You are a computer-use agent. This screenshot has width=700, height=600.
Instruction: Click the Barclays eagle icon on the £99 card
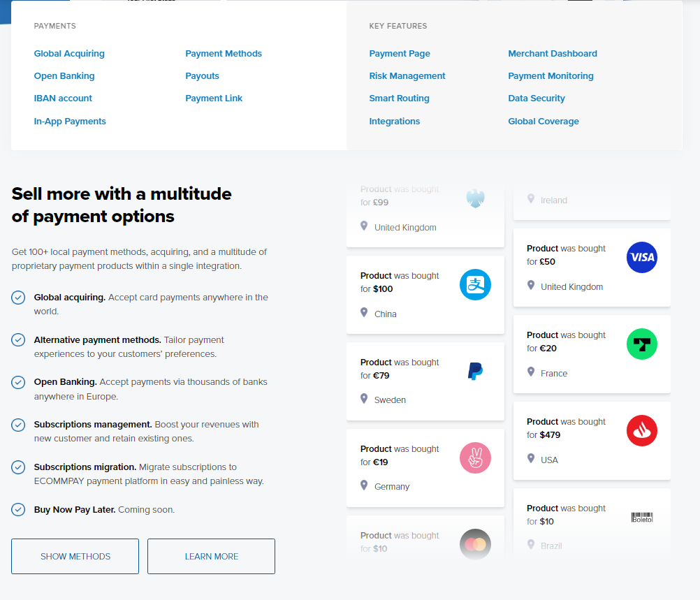475,198
